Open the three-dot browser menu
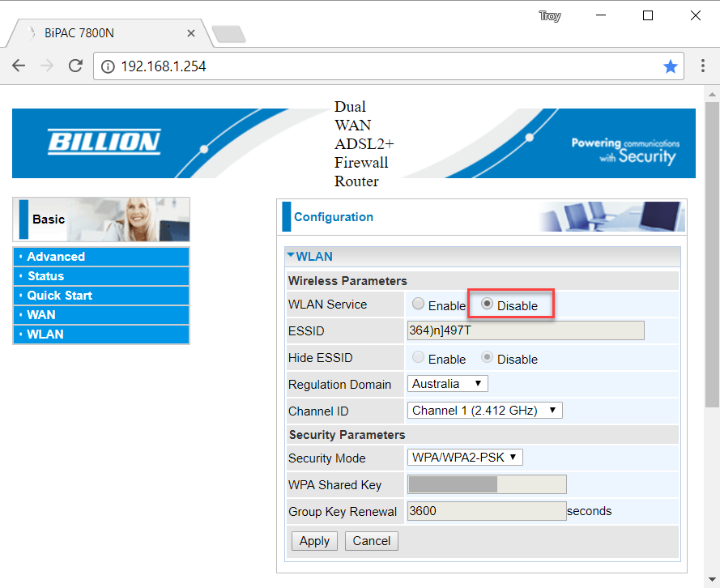The image size is (720, 588). (704, 66)
